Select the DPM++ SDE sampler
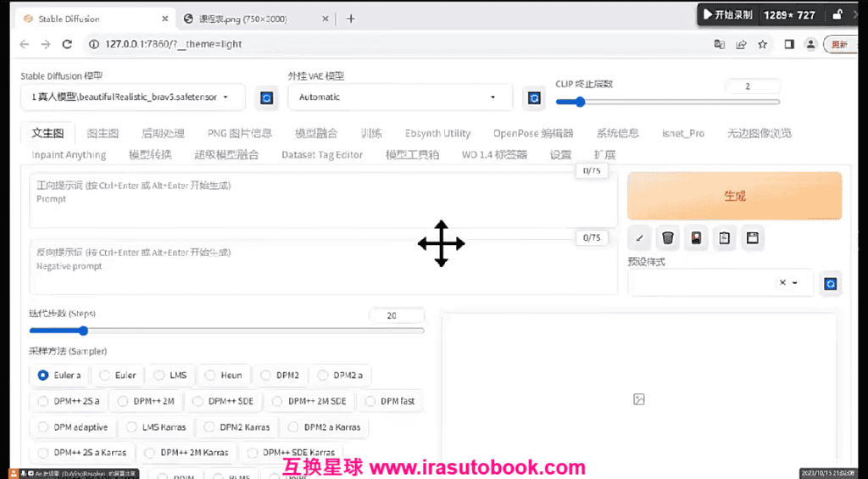Image resolution: width=868 pixels, height=479 pixels. (x=224, y=401)
